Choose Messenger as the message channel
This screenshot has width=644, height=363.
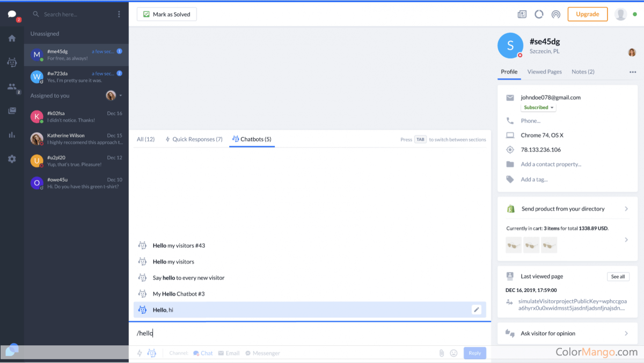pos(262,353)
